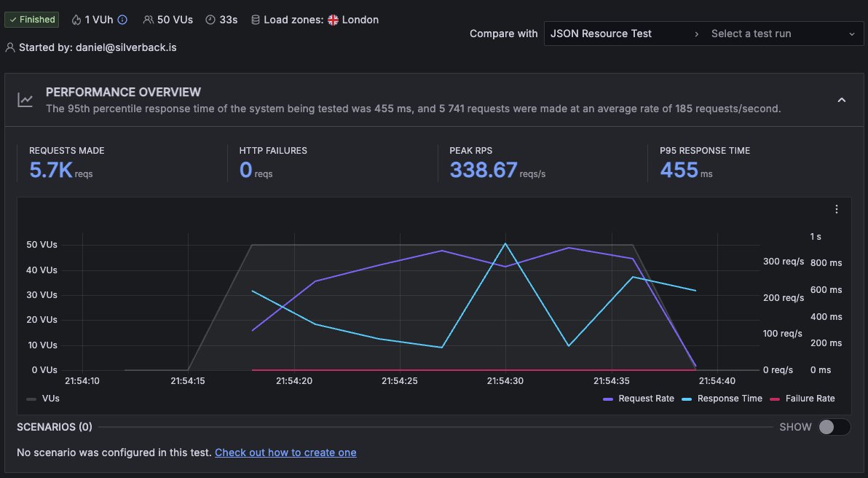Click the 455 ms P95 response value
Image resolution: width=868 pixels, height=478 pixels.
[x=679, y=170]
